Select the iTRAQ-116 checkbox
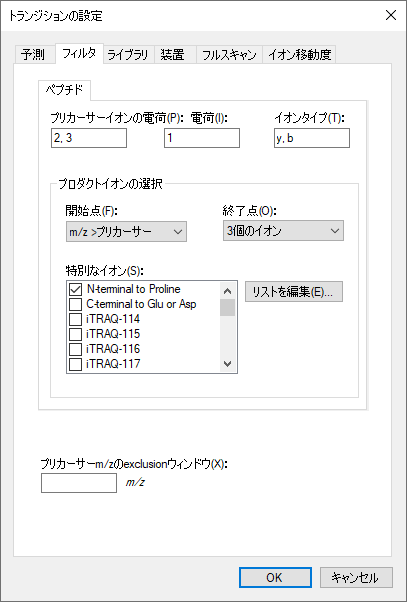Screen dimensions: 407x602 [75, 349]
